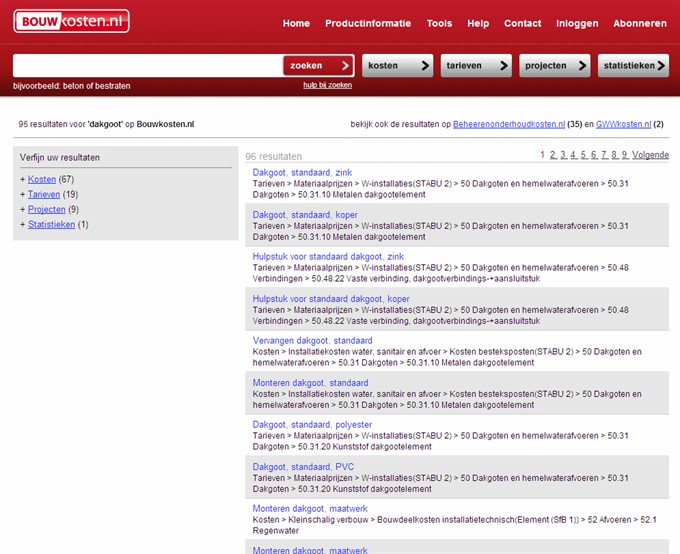Expand the plus next to Projecten
Screen dimensions: 680x554
[x=23, y=209]
